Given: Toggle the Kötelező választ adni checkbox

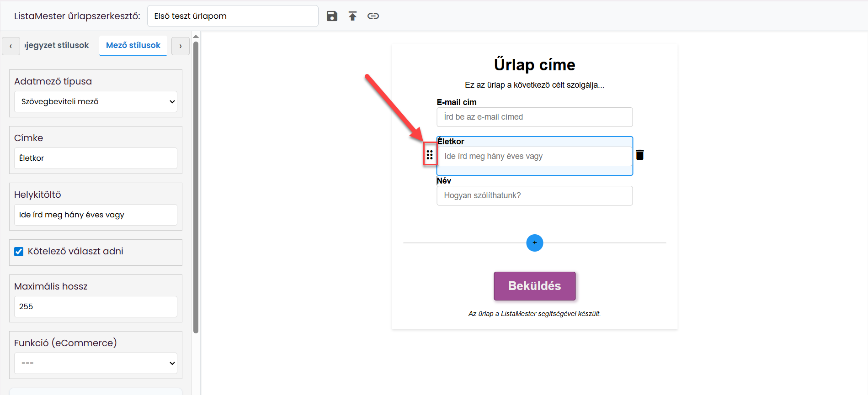Looking at the screenshot, I should tap(19, 252).
